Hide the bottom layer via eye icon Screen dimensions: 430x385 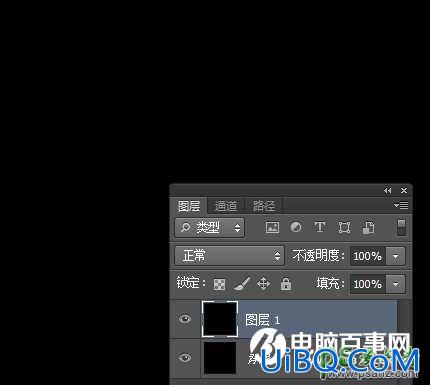[185, 358]
